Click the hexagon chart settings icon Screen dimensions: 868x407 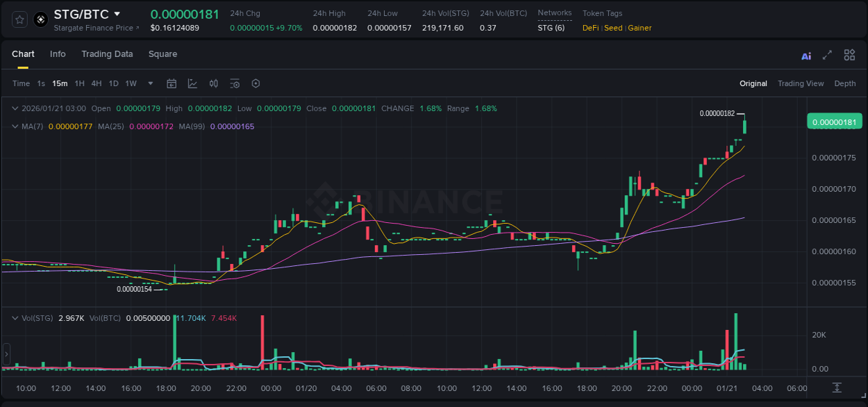(256, 83)
